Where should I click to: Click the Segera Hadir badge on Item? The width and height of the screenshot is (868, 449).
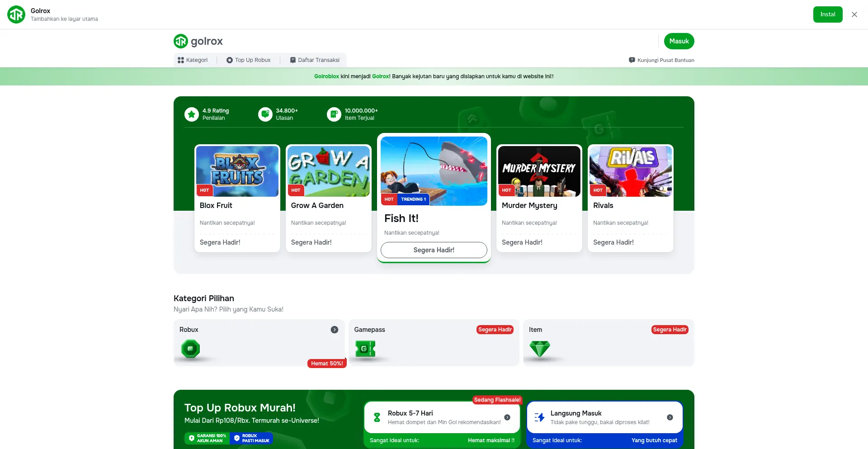670,330
